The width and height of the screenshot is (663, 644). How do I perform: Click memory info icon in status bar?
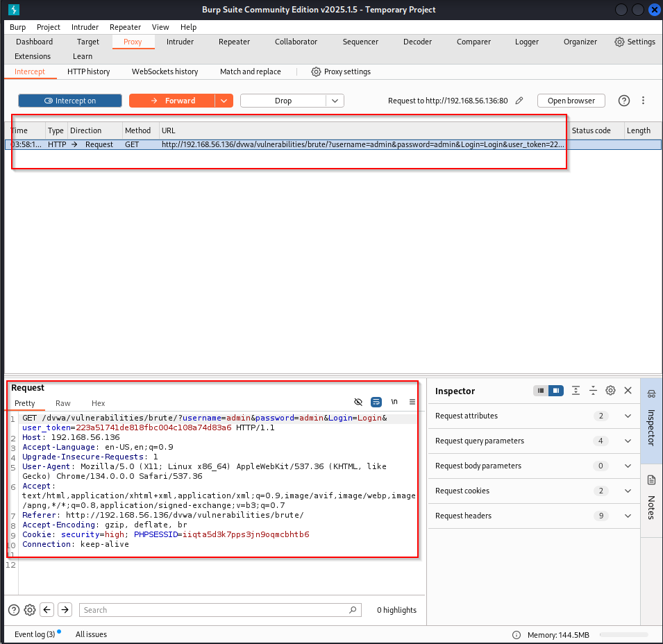(x=516, y=635)
